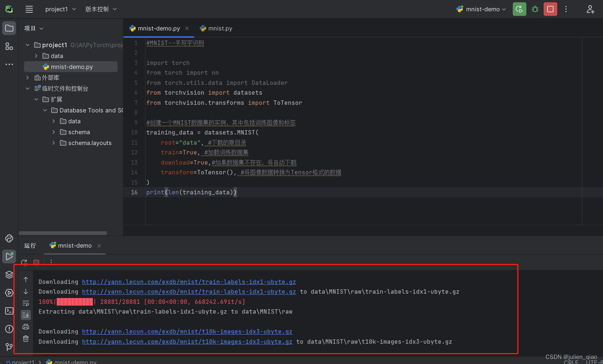Expand the data folder under project1

36,56
